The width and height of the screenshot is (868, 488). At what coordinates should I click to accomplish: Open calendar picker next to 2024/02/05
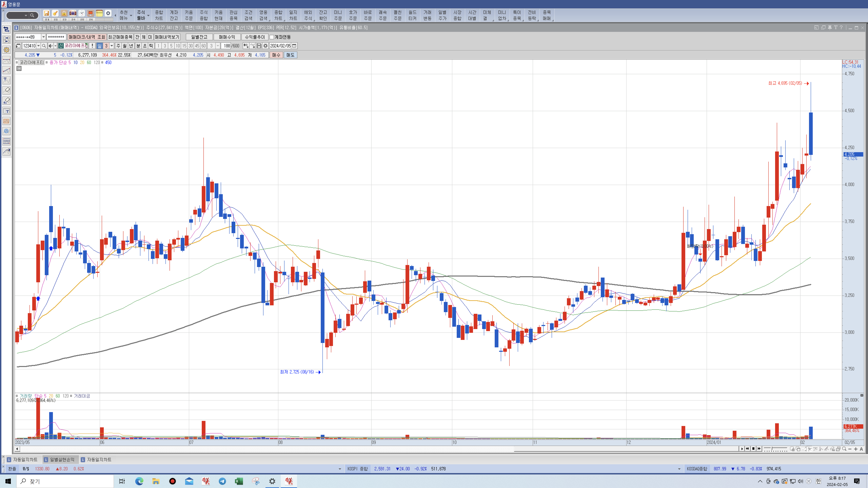point(294,46)
